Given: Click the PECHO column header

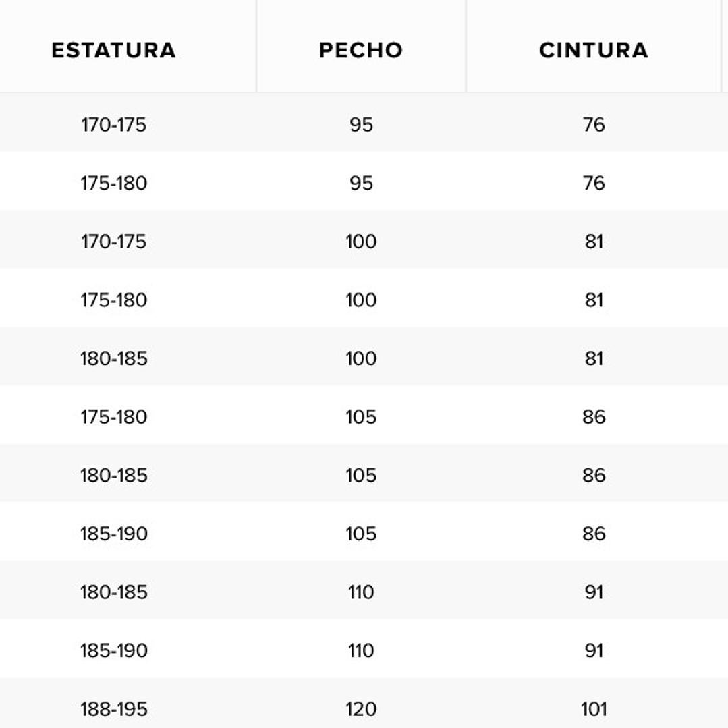Looking at the screenshot, I should pyautogui.click(x=360, y=50).
